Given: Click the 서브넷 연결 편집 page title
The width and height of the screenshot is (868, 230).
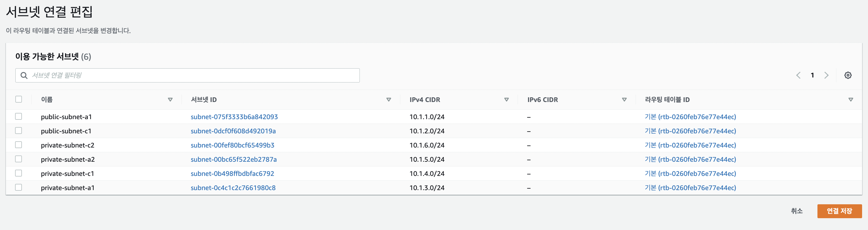Looking at the screenshot, I should pyautogui.click(x=49, y=12).
